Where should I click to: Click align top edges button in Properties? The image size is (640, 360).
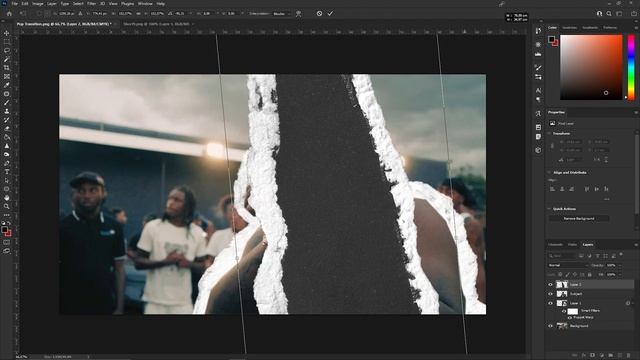pos(587,189)
